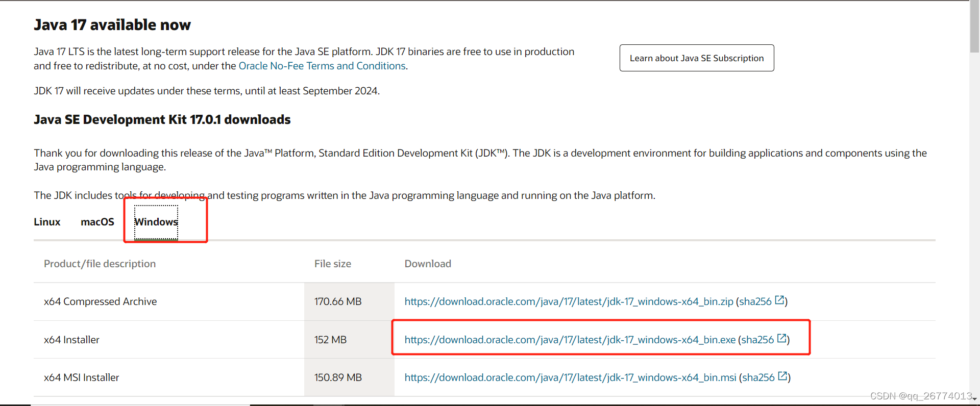
Task: Click 'Java SE Development Kit 17.0.1 downloads' heading
Action: point(162,119)
